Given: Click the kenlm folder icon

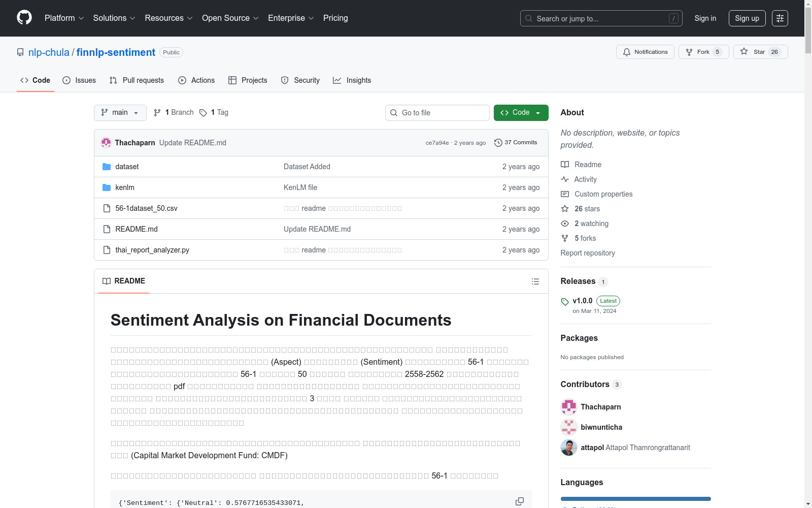Looking at the screenshot, I should pos(107,187).
